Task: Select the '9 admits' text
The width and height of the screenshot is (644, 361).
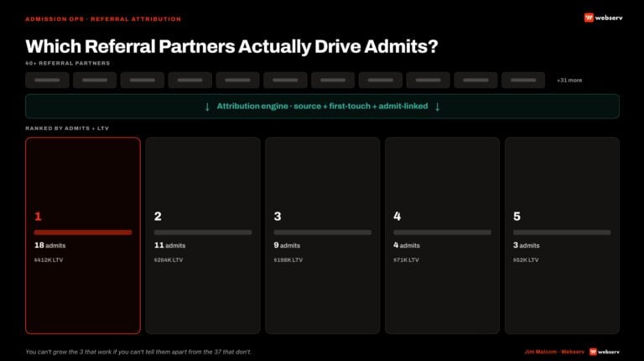Action: tap(287, 245)
